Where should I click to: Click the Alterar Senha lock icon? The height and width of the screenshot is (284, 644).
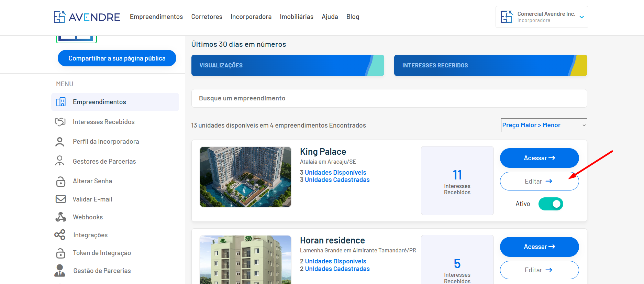click(x=60, y=181)
